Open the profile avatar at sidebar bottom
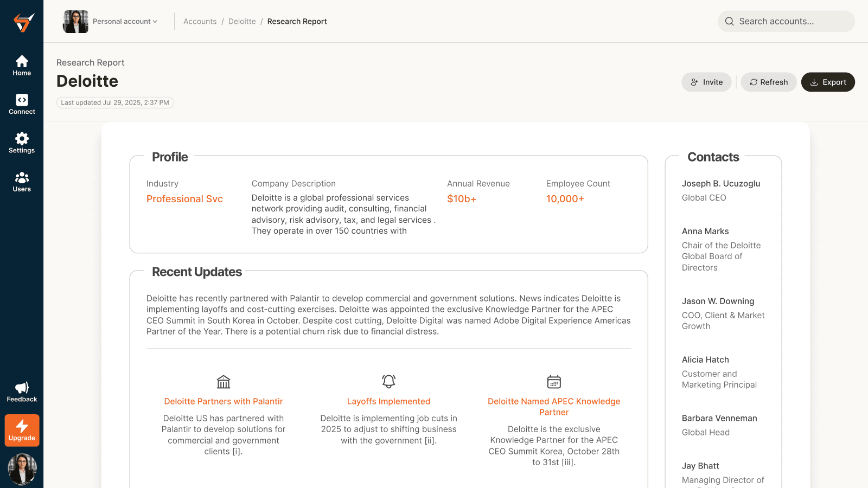 22,470
